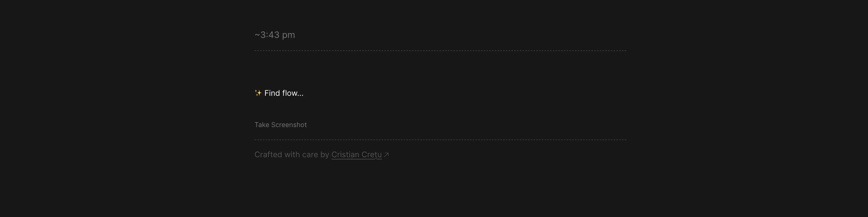Click the word "Take" in Take Screenshot
The height and width of the screenshot is (217, 868).
(x=261, y=125)
